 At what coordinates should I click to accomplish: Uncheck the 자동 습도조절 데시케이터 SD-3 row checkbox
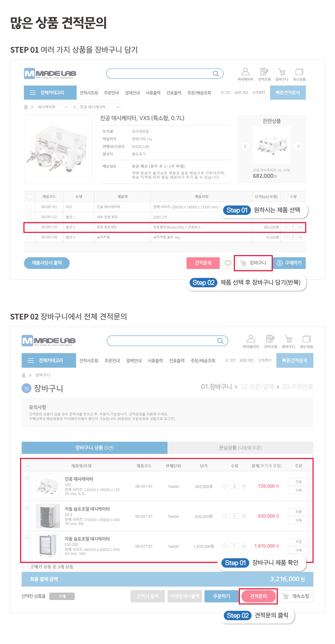(27, 508)
